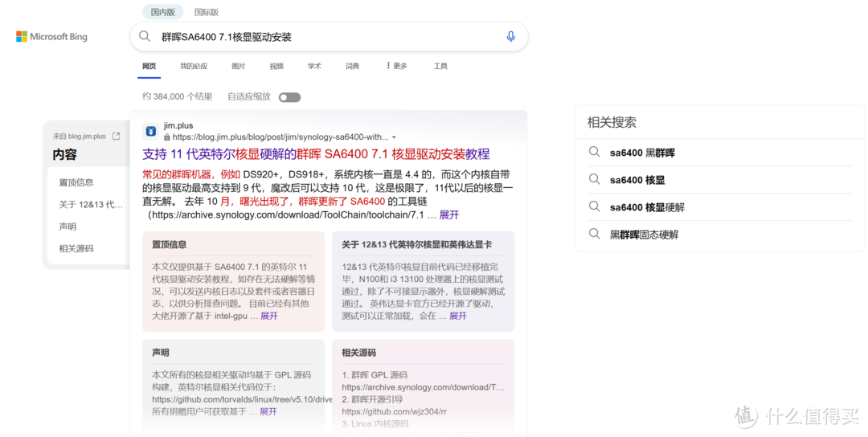The height and width of the screenshot is (437, 868).
Task: Click the 关于 12&13 代英特尔核显和英伟达显卡 heading
Action: coord(417,244)
